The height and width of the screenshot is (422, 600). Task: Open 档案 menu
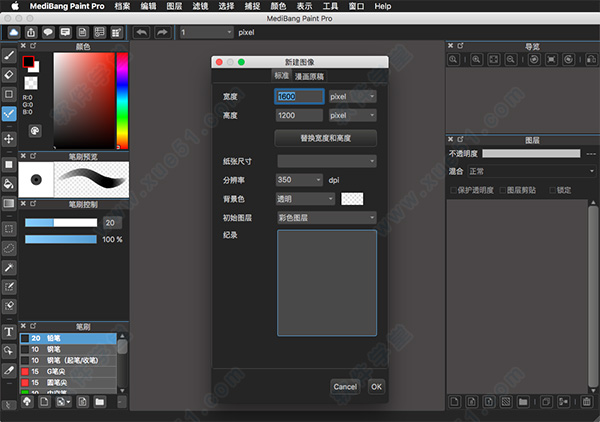click(x=122, y=6)
